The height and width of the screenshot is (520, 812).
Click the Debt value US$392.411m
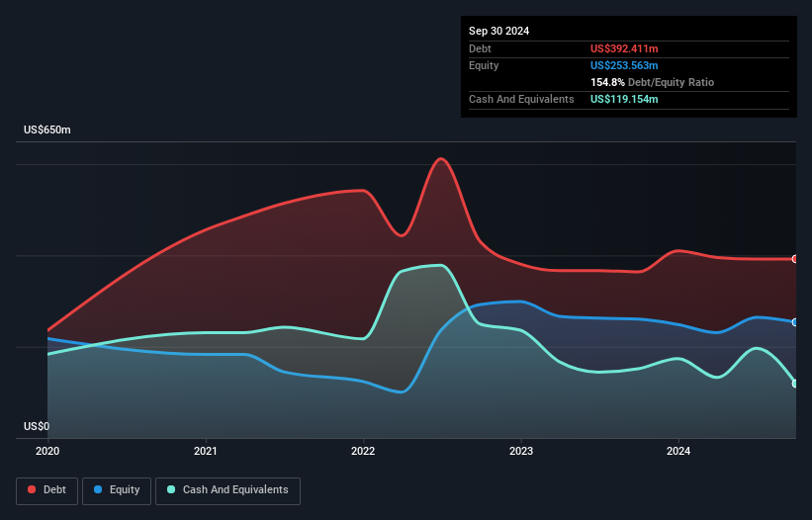624,48
